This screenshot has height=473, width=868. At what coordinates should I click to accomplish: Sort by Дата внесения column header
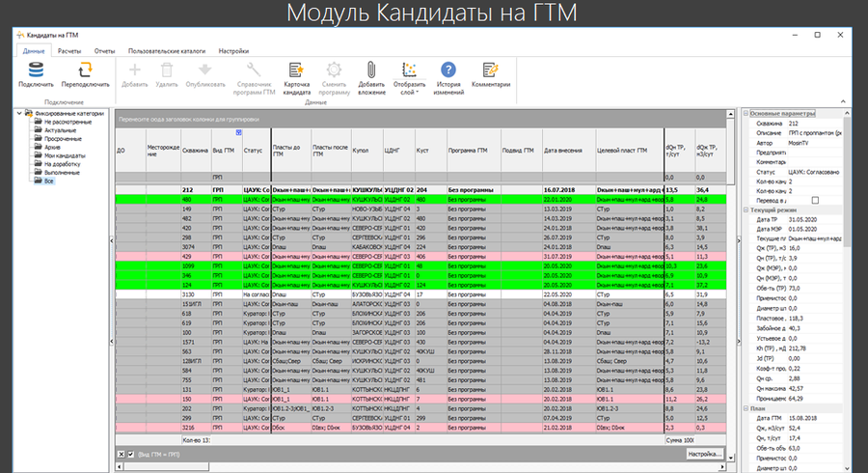click(569, 150)
